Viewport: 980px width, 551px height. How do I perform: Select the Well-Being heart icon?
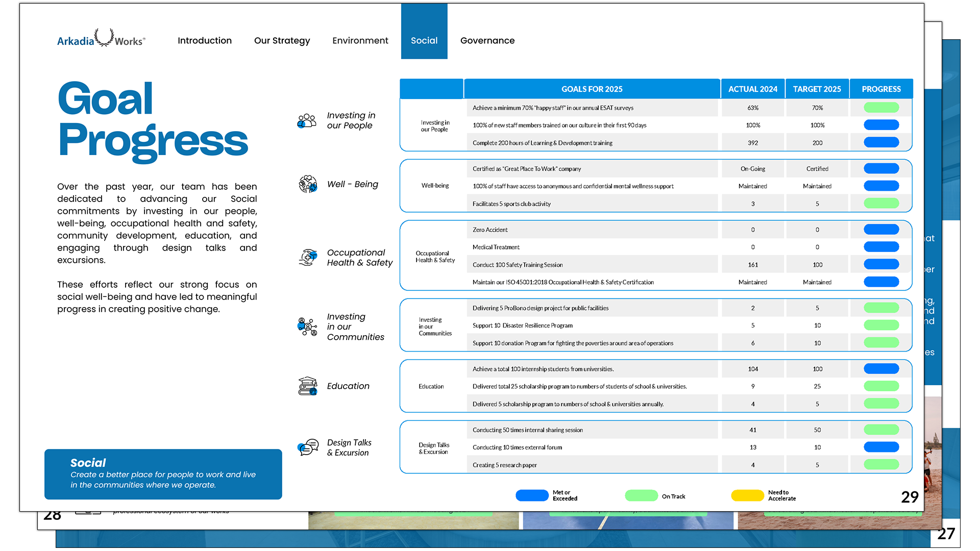[x=307, y=184]
